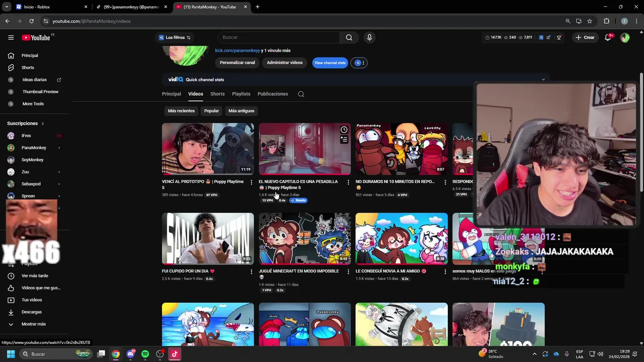The image size is (644, 362).
Task: Open the account avatar menu
Action: 625,37
